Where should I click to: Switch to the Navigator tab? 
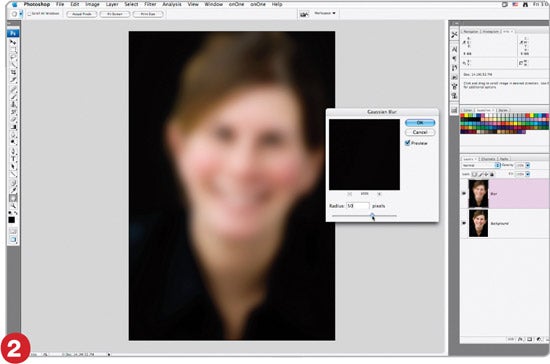[470, 32]
